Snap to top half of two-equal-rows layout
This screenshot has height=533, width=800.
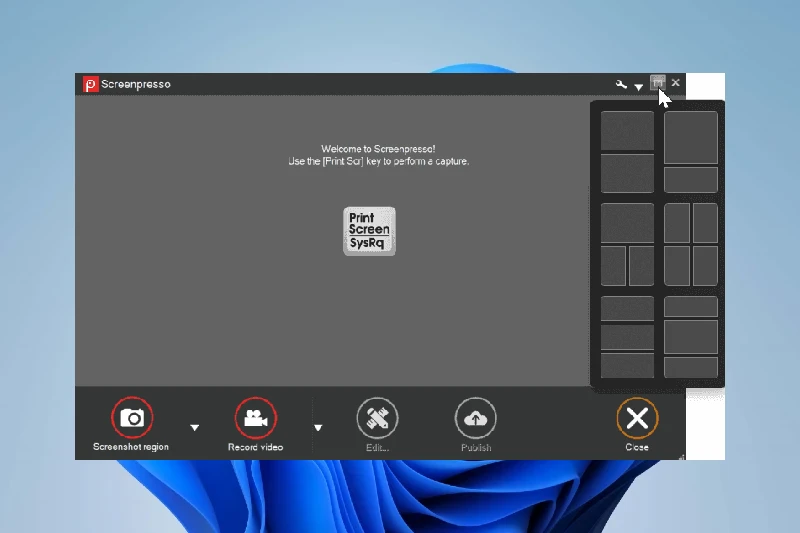[x=627, y=131]
